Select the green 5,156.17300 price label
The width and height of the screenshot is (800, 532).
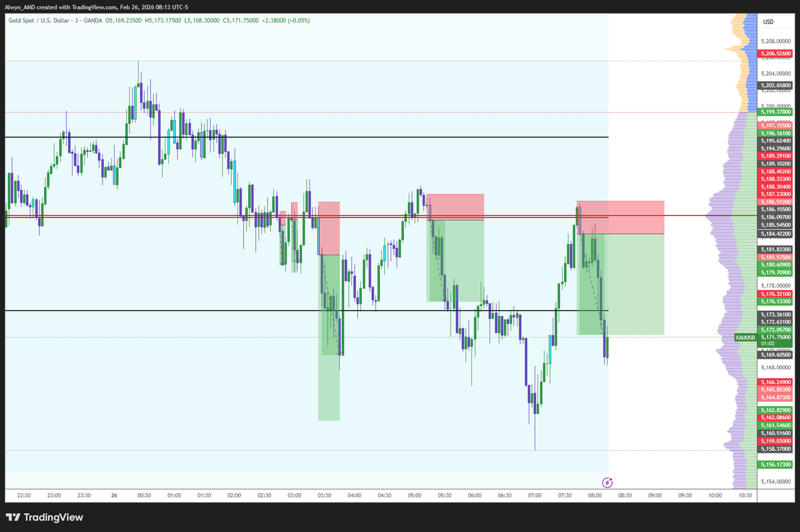coord(775,464)
